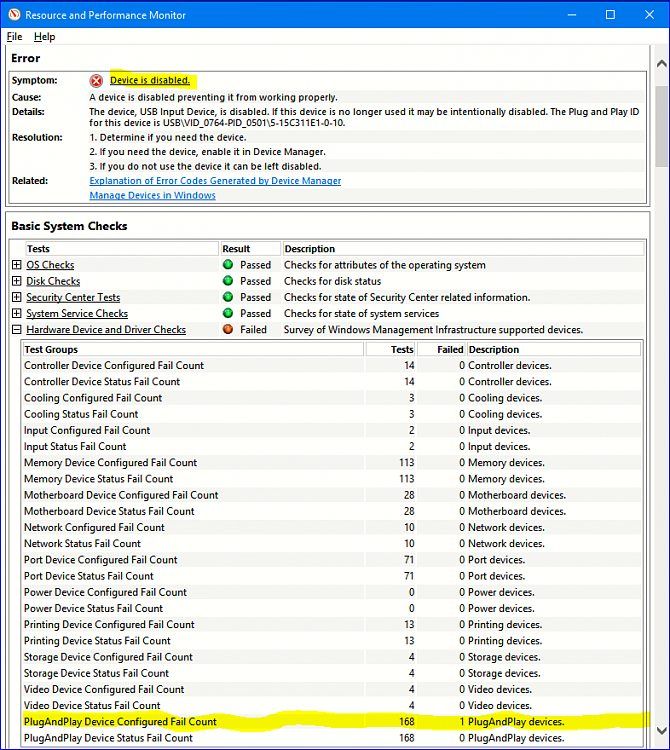Select 'Power Device Configured Fail Count' row
The width and height of the screenshot is (670, 750).
[332, 592]
